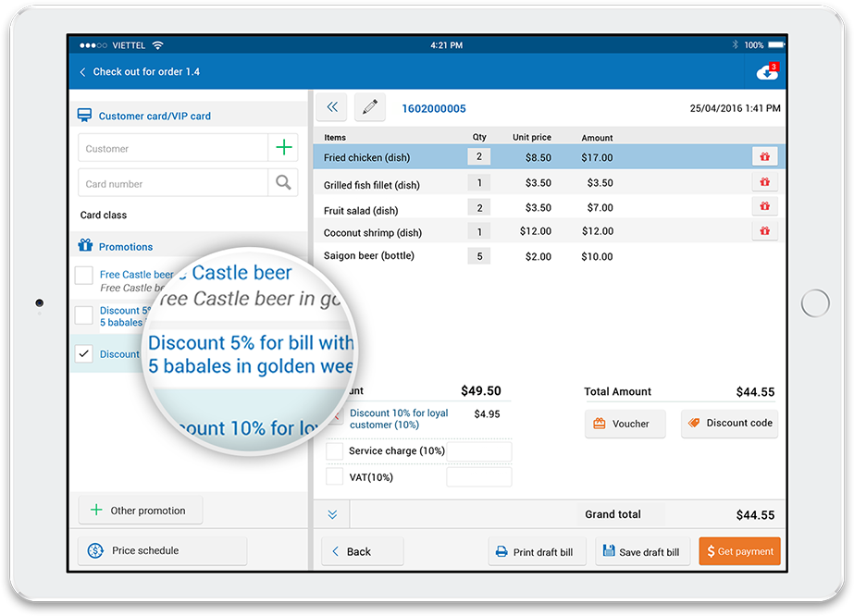
Task: Tap the Bluetooth status icon
Action: [736, 44]
